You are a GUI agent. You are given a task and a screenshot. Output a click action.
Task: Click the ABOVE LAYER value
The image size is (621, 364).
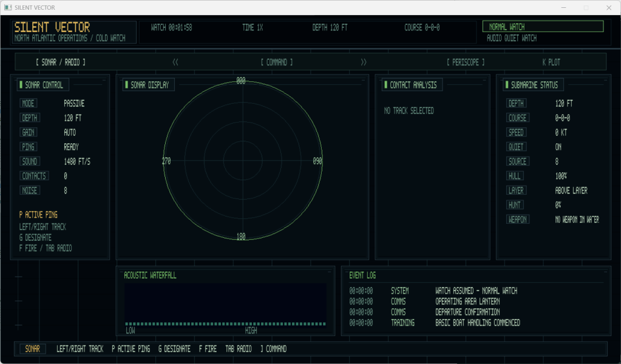pos(571,190)
